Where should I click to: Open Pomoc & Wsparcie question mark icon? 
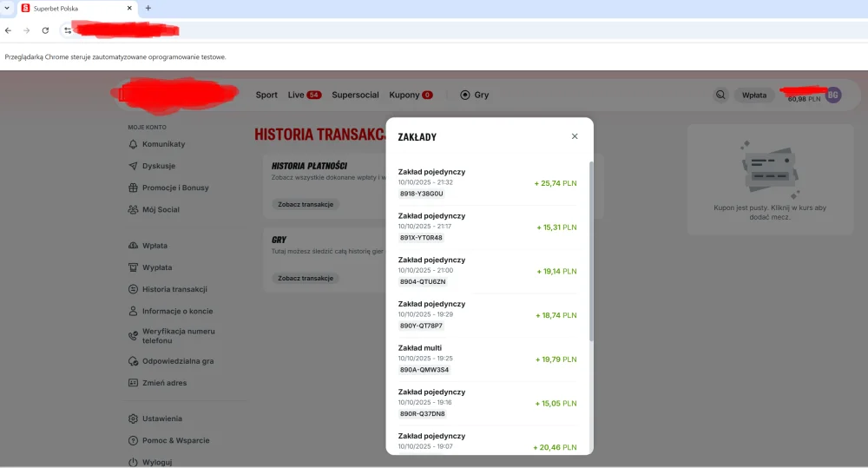click(x=134, y=440)
